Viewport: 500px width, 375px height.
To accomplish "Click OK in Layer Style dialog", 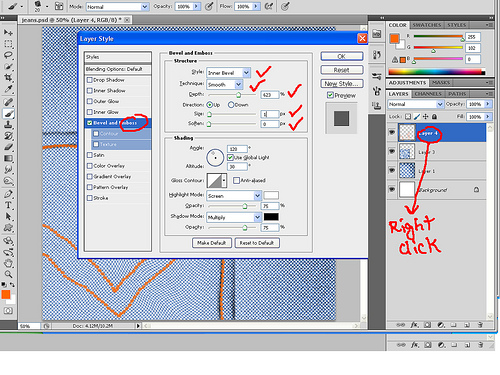I will point(342,56).
